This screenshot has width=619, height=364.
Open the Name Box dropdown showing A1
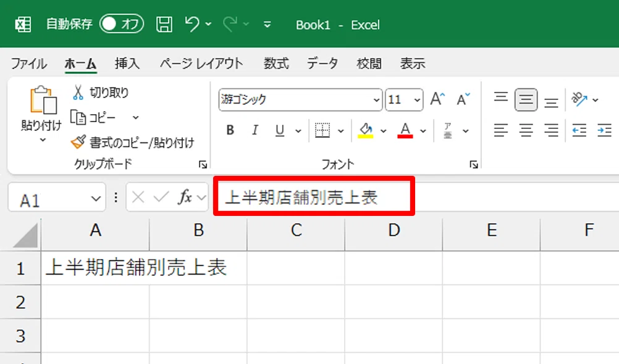pos(96,199)
